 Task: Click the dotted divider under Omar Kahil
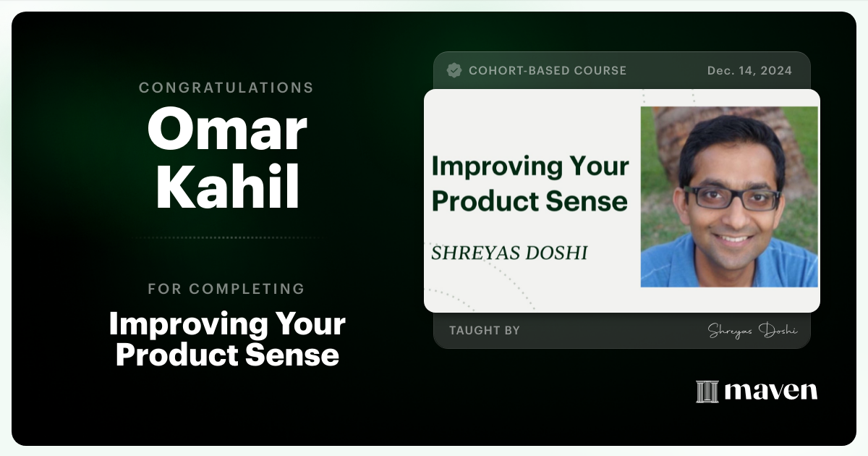tap(227, 237)
